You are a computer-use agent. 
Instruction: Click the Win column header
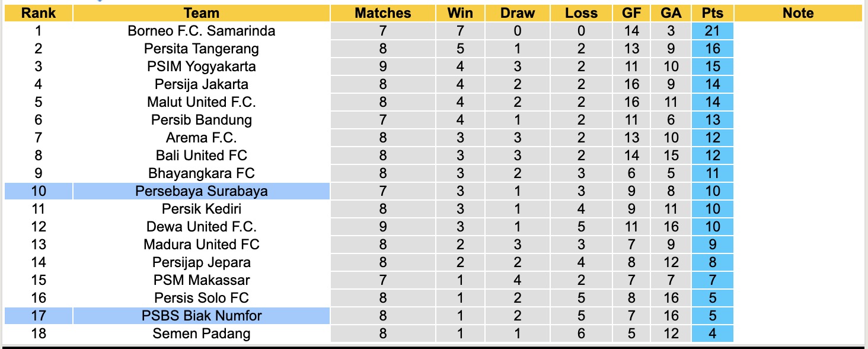[x=461, y=13]
